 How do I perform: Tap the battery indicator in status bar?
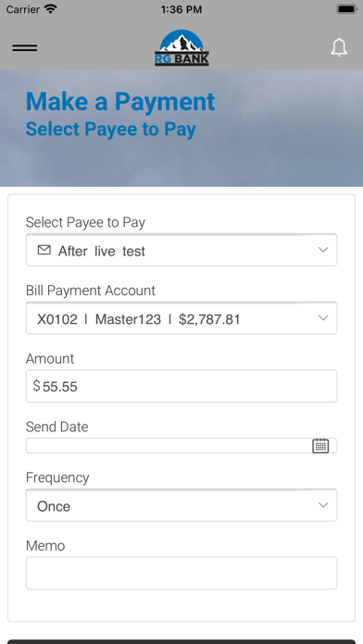click(347, 9)
